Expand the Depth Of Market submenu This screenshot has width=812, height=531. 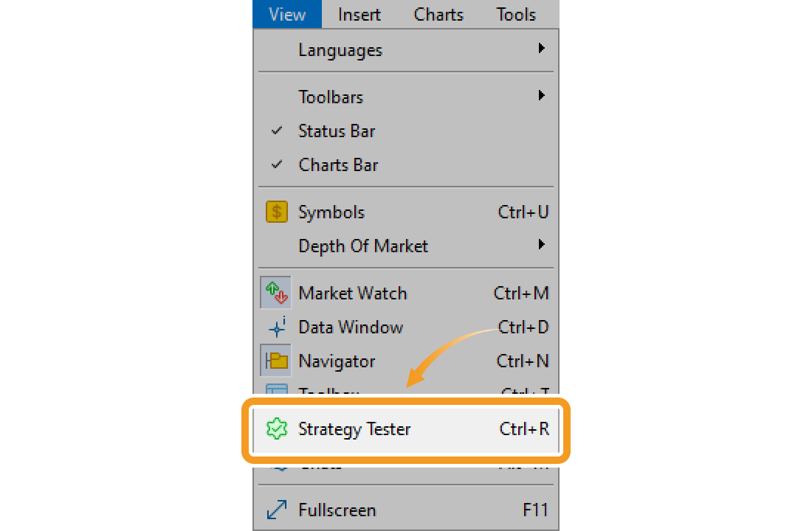tap(541, 245)
